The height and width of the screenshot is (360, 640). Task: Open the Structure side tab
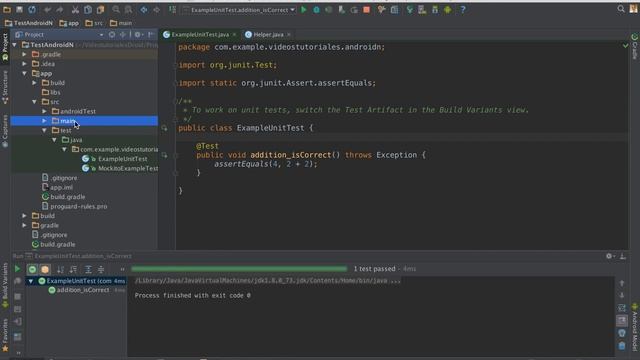click(5, 87)
